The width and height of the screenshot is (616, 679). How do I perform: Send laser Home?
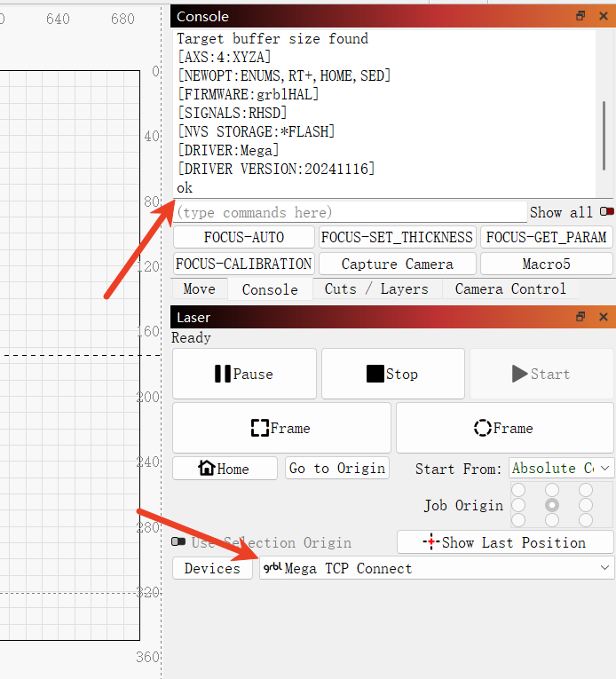pos(224,469)
